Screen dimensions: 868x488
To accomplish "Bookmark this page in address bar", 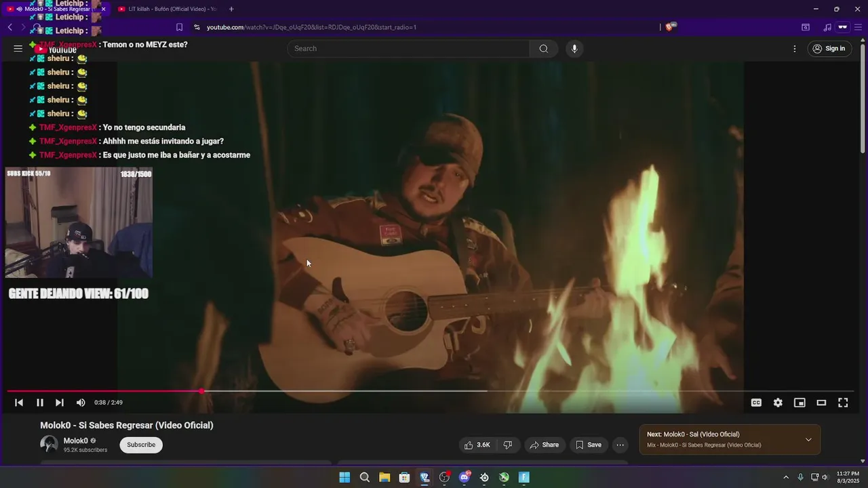I will click(x=179, y=27).
